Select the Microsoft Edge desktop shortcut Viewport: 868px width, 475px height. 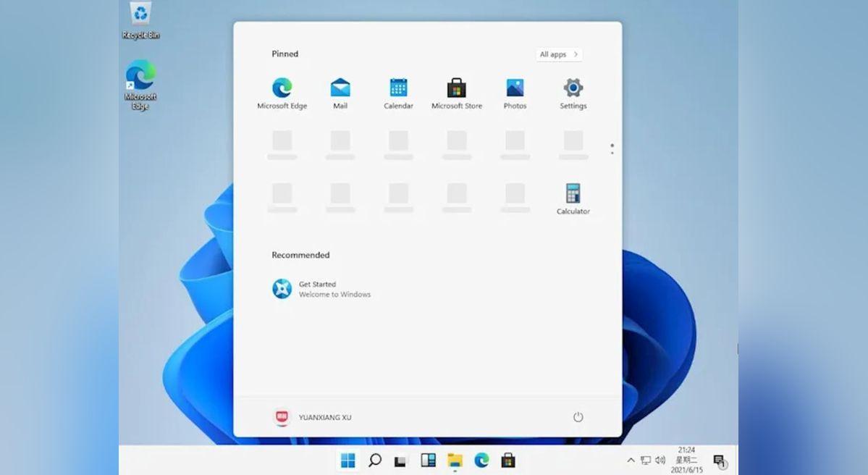click(x=140, y=85)
